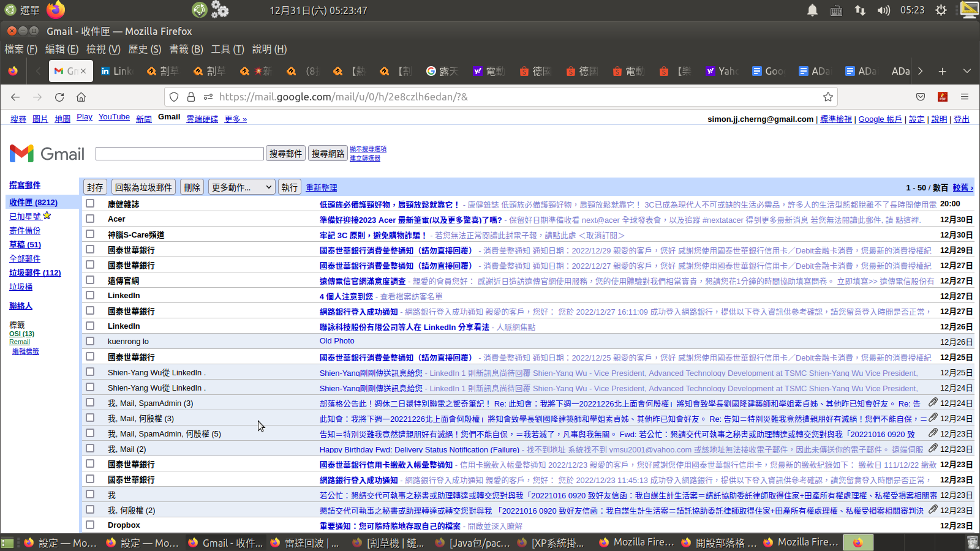This screenshot has height=551, width=980.
Task: Click the attachment clip on 我, Mail, SpamAdmin (3) row
Action: (x=933, y=402)
